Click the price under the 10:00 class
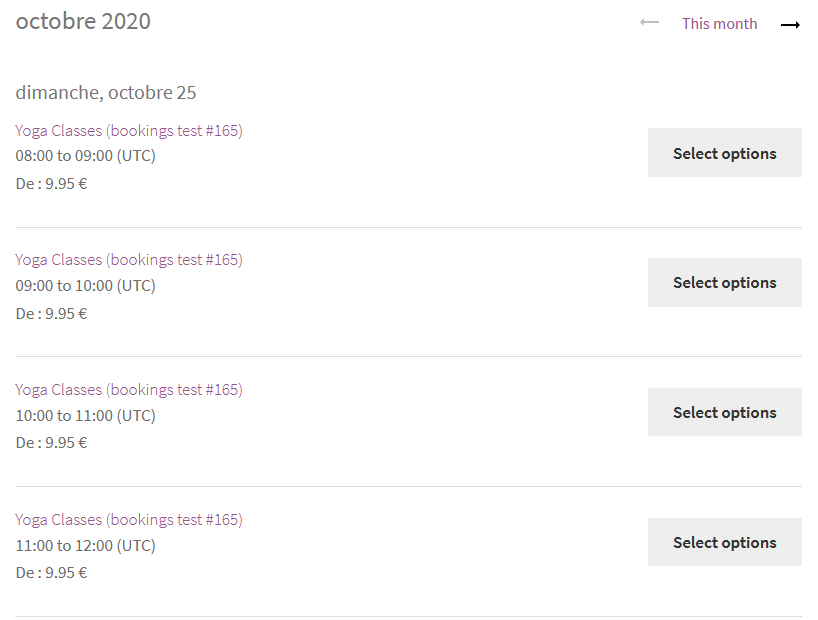Viewport: 818px width, 620px height. click(52, 443)
